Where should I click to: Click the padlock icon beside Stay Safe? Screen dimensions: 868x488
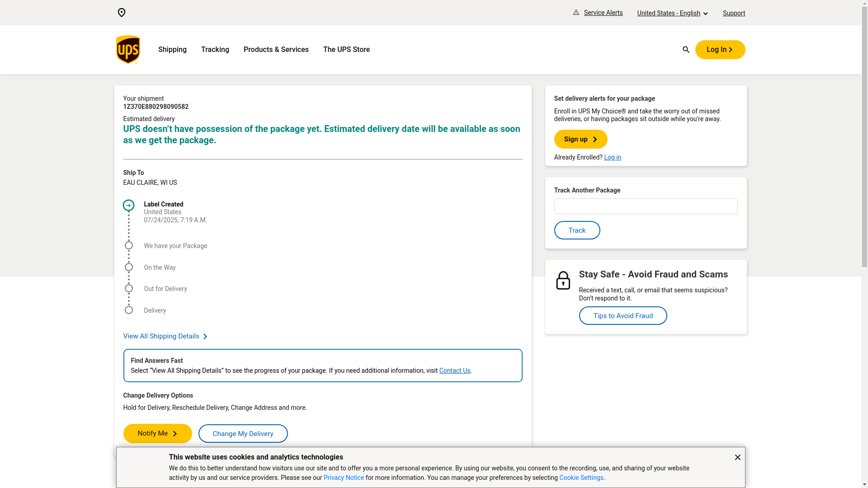pos(563,281)
